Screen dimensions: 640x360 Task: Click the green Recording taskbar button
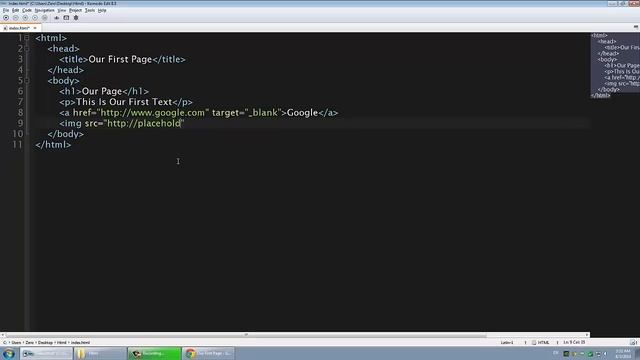[x=154, y=353]
